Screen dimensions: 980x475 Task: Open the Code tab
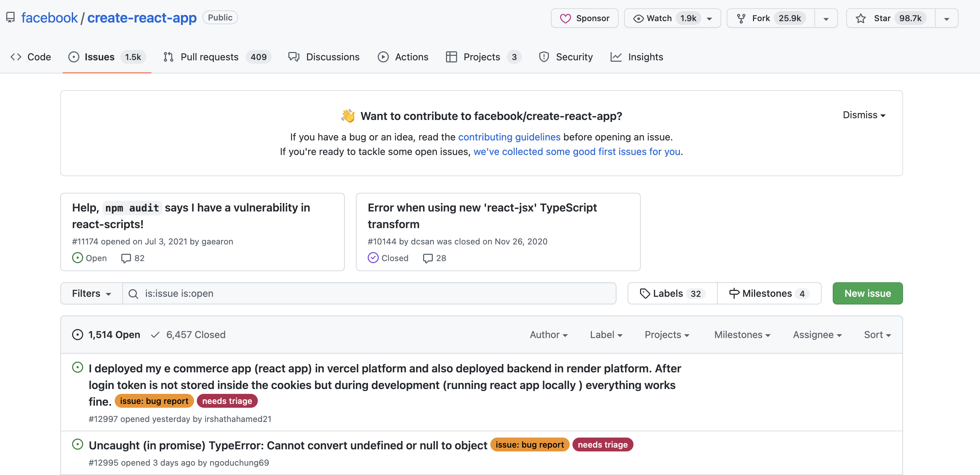(x=30, y=57)
